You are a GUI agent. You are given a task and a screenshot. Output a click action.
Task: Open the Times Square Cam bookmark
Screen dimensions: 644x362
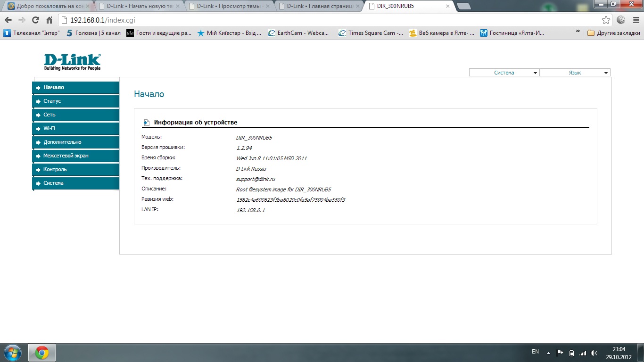tap(371, 33)
